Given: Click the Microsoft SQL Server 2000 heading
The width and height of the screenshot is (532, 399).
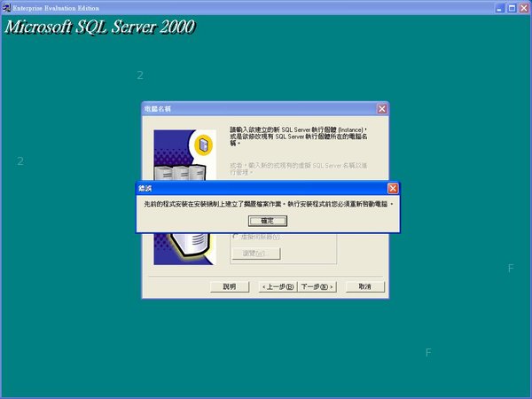Looking at the screenshot, I should (x=100, y=27).
